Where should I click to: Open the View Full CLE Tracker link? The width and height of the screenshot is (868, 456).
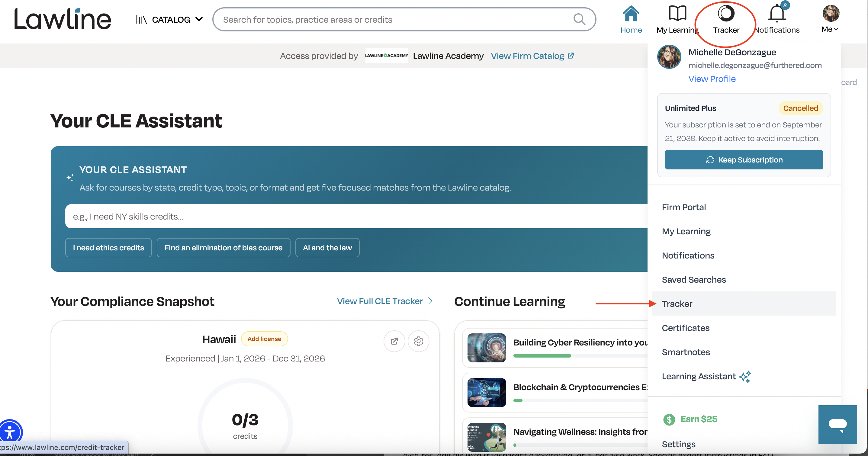tap(385, 301)
